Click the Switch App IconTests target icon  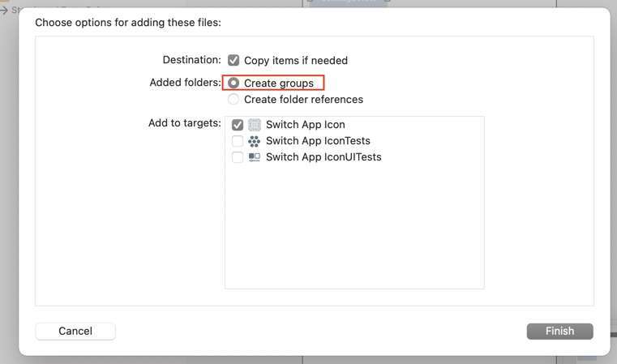click(x=255, y=141)
